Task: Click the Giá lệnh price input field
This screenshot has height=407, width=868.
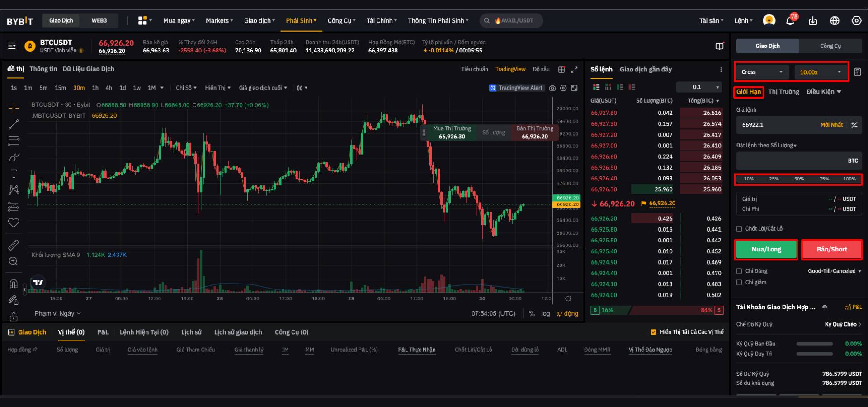Action: pos(799,125)
